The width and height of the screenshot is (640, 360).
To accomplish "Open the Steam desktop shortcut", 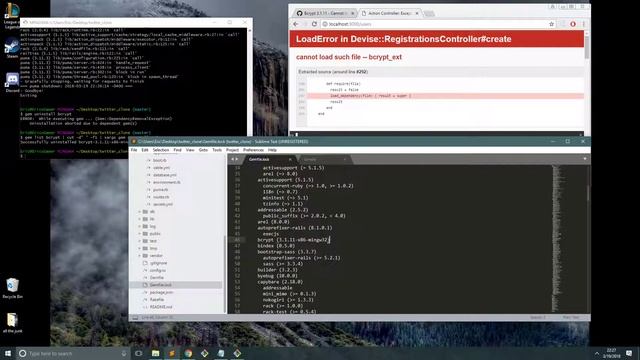I will click(x=12, y=49).
